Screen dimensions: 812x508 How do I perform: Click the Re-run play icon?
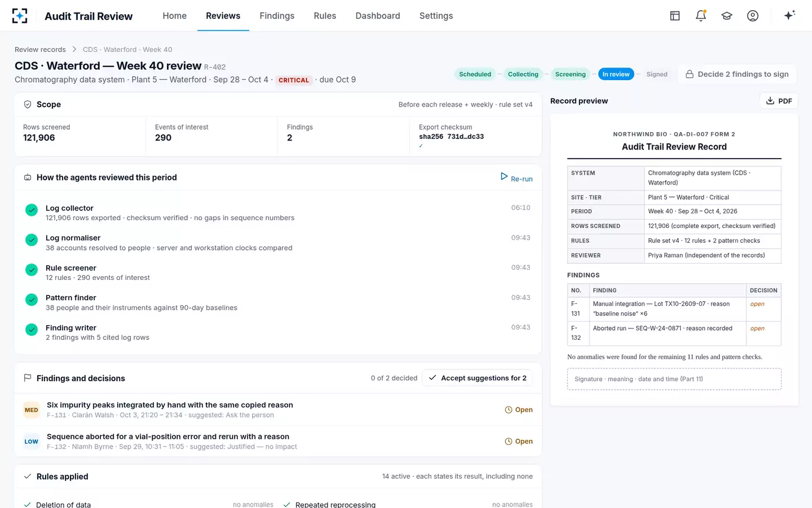pyautogui.click(x=504, y=177)
